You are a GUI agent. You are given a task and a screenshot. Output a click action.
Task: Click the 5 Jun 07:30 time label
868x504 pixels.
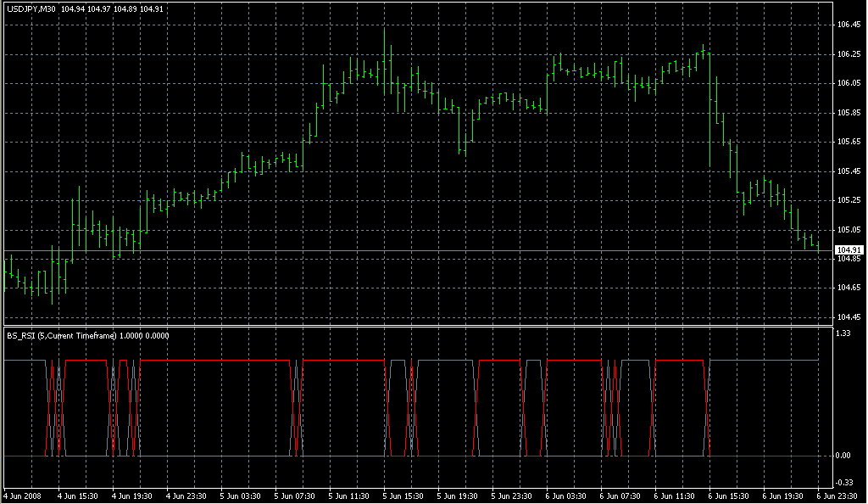click(x=294, y=496)
